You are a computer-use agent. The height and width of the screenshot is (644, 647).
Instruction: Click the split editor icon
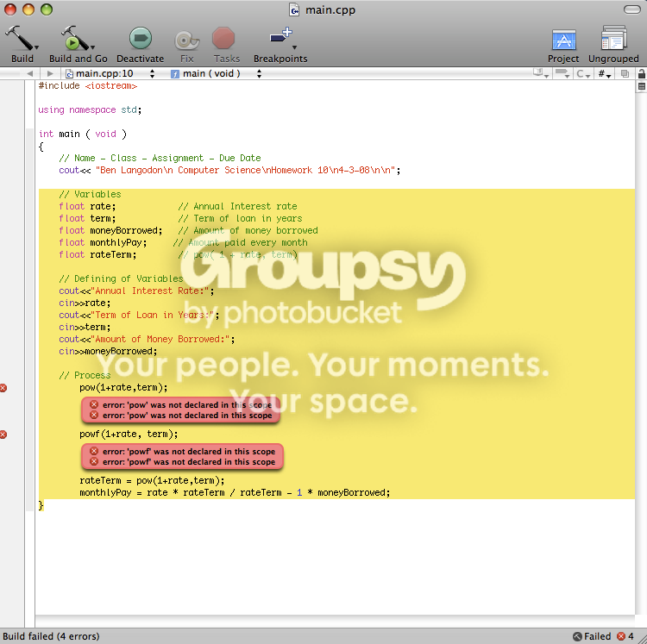[x=641, y=86]
